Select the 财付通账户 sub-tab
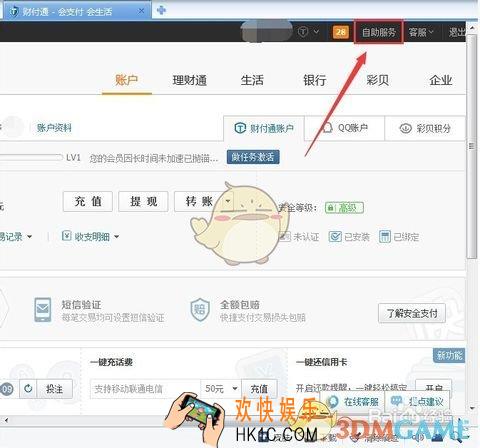The width and height of the screenshot is (480, 448). tap(264, 128)
